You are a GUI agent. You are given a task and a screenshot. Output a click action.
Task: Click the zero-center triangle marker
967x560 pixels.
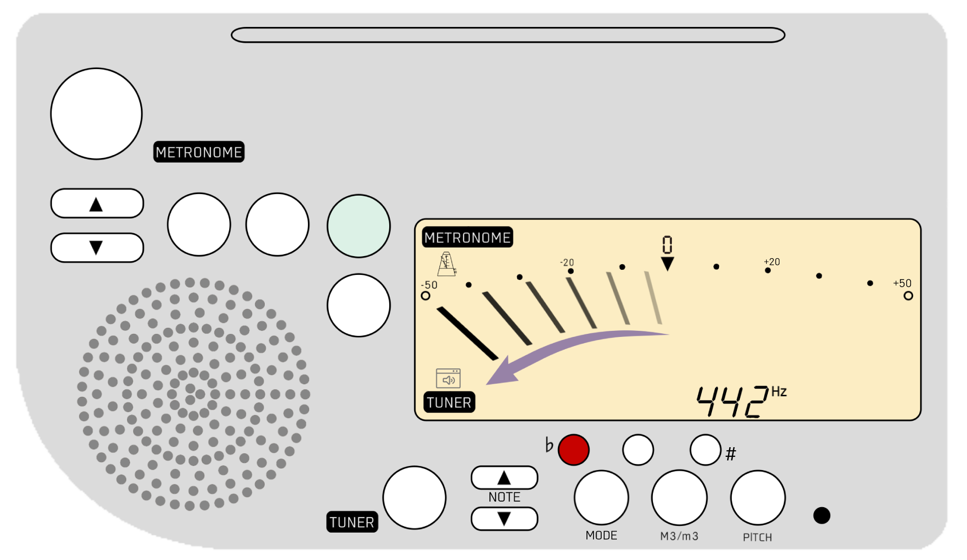point(667,263)
